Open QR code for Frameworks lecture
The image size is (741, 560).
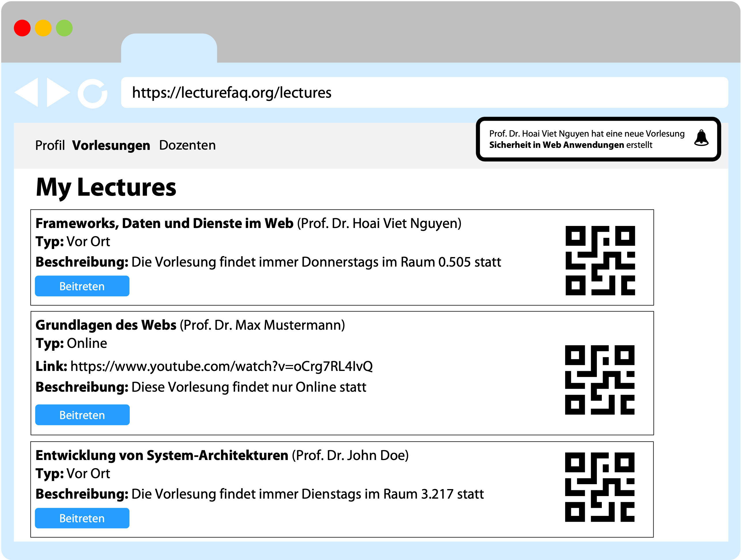(600, 261)
